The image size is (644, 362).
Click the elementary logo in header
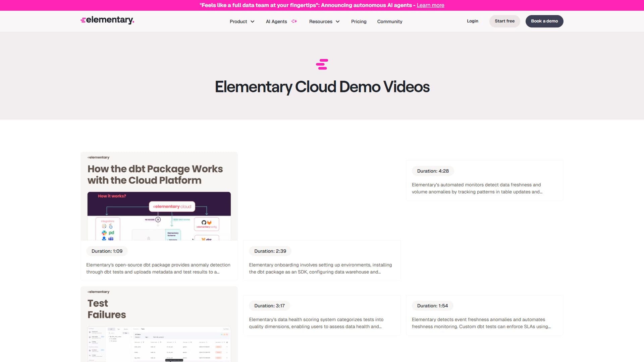tap(107, 20)
